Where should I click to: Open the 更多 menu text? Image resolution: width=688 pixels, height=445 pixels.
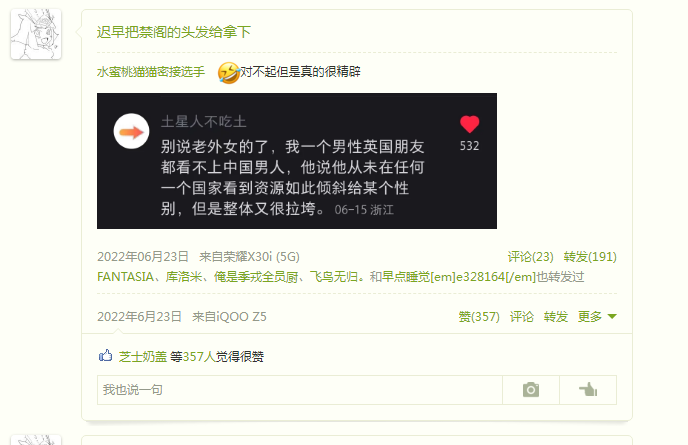tap(589, 316)
